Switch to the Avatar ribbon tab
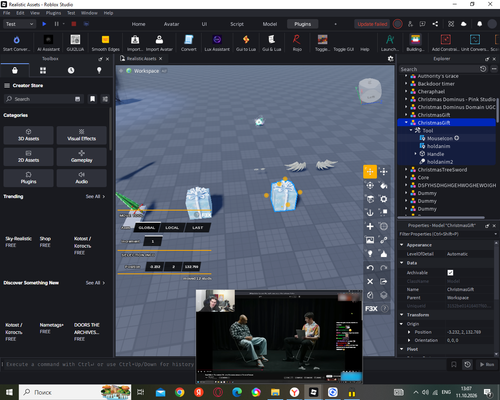 pyautogui.click(x=171, y=24)
